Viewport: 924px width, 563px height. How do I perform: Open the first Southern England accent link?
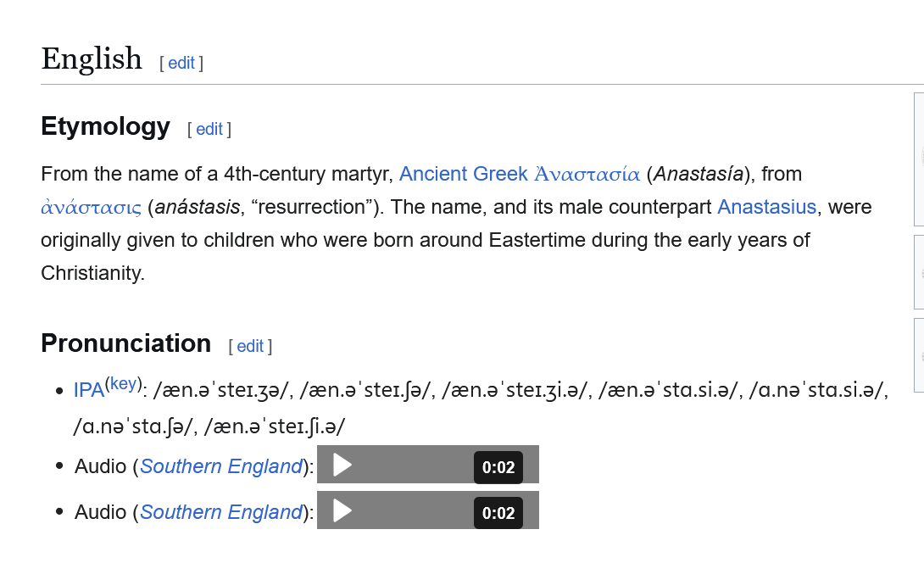(x=221, y=466)
